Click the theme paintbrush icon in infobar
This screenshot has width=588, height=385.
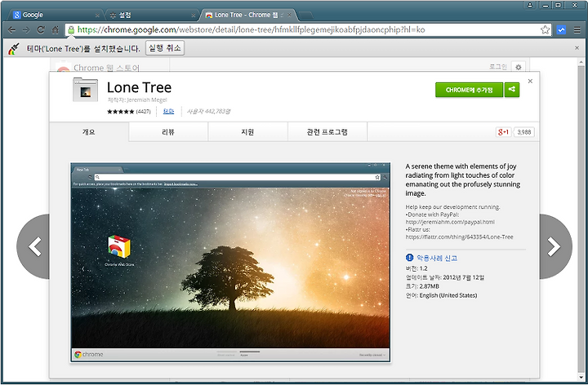pos(14,48)
